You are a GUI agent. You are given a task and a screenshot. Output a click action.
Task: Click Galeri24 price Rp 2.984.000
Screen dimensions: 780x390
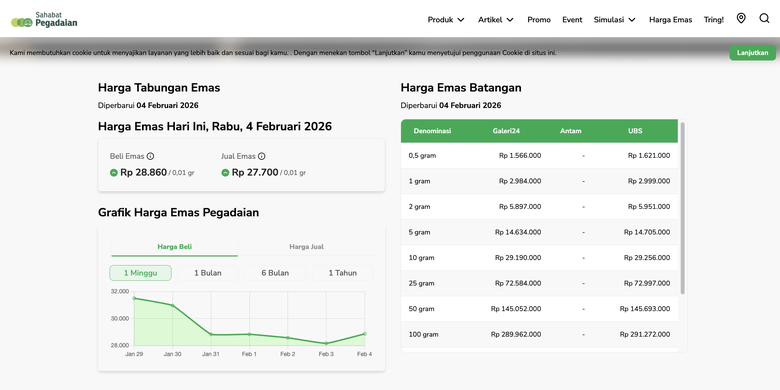click(520, 181)
